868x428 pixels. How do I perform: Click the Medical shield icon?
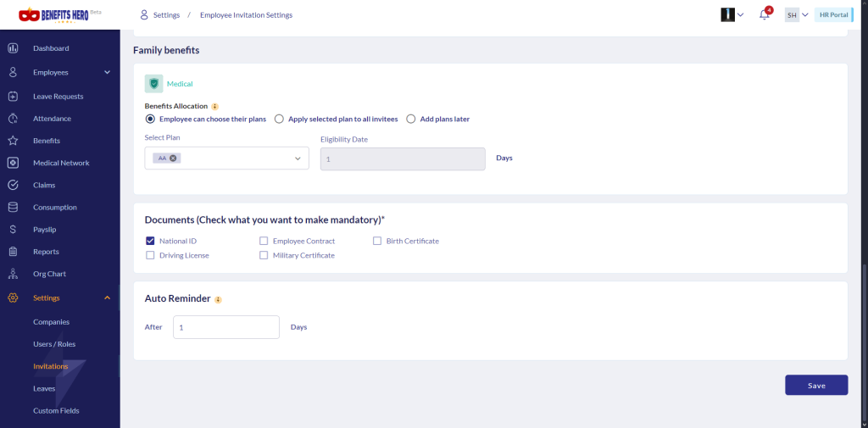[153, 84]
